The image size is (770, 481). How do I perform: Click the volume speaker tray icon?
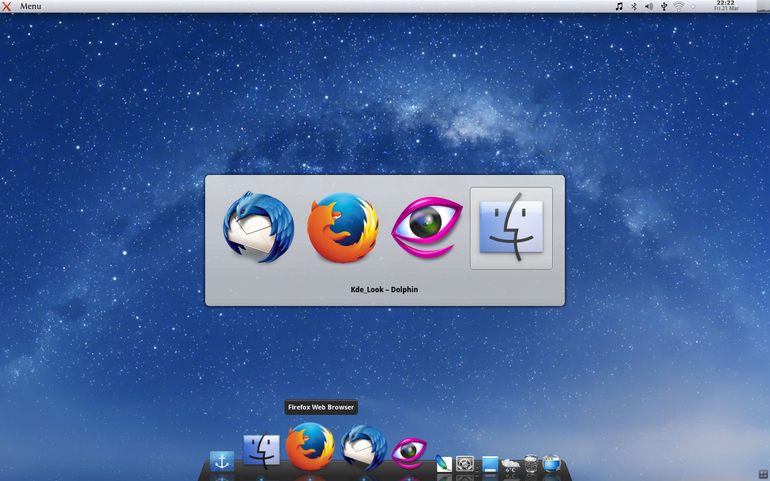pos(649,6)
